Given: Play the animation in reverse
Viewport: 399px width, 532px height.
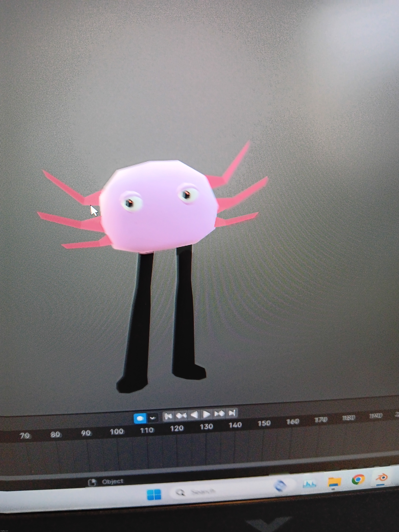Looking at the screenshot, I should [194, 415].
